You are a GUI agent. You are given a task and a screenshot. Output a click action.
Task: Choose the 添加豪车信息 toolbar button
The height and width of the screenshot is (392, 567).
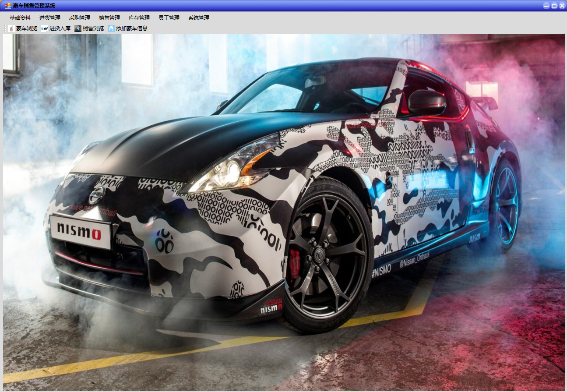pyautogui.click(x=128, y=28)
